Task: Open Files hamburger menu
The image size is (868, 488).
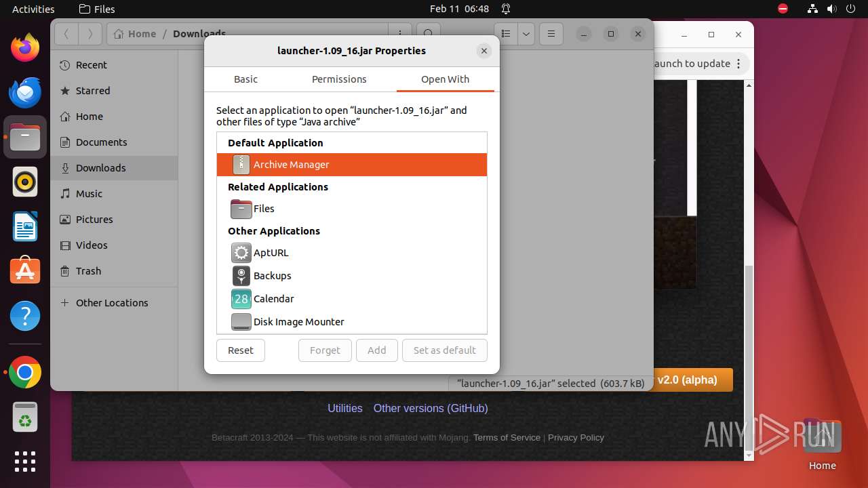Action: 551,34
